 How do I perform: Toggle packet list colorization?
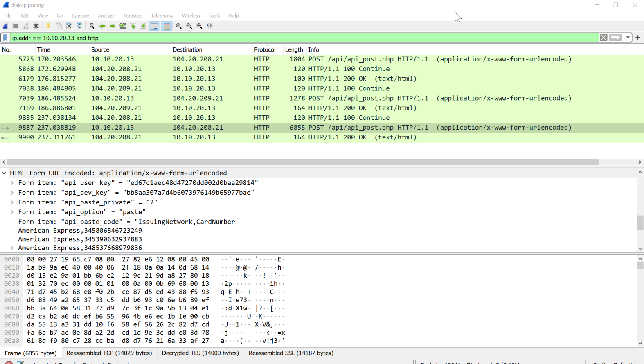[x=167, y=26]
